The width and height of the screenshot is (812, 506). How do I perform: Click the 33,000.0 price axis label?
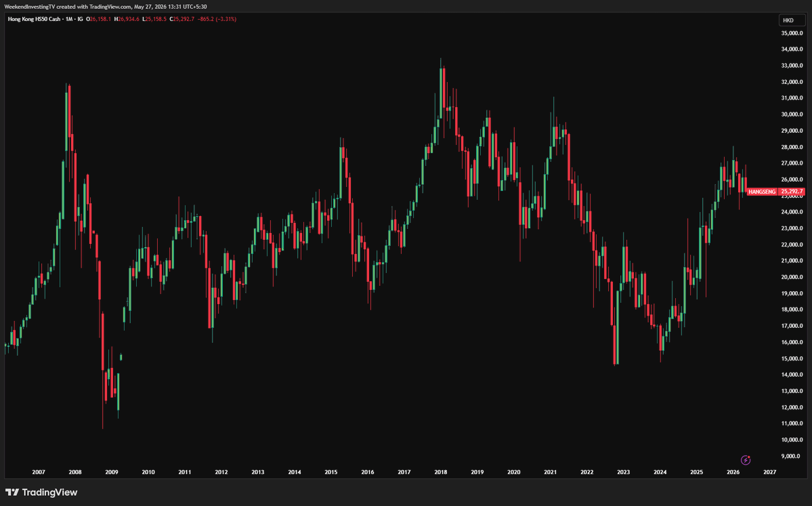pos(792,66)
